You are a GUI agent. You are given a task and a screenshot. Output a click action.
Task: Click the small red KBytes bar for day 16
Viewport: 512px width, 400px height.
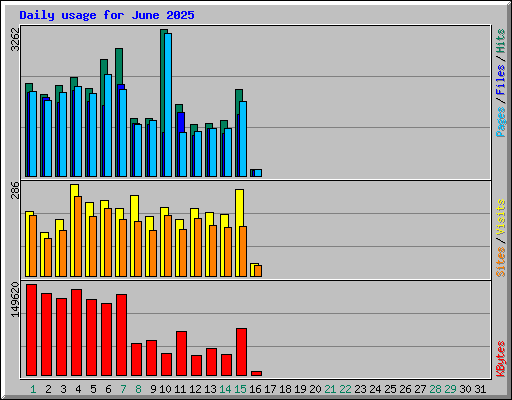256,373
